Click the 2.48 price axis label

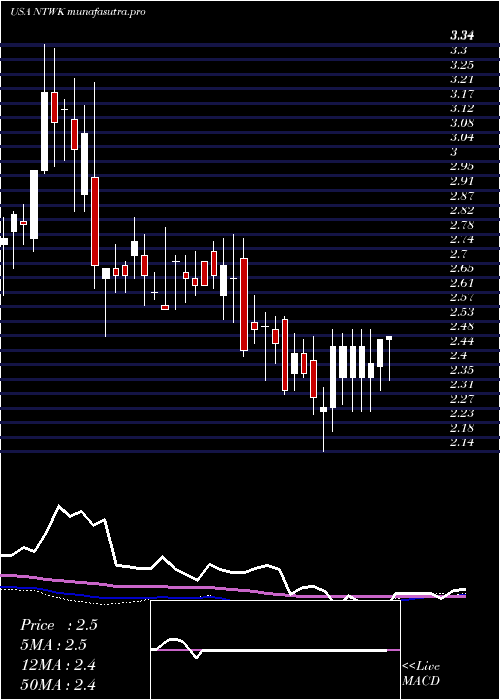pos(462,326)
